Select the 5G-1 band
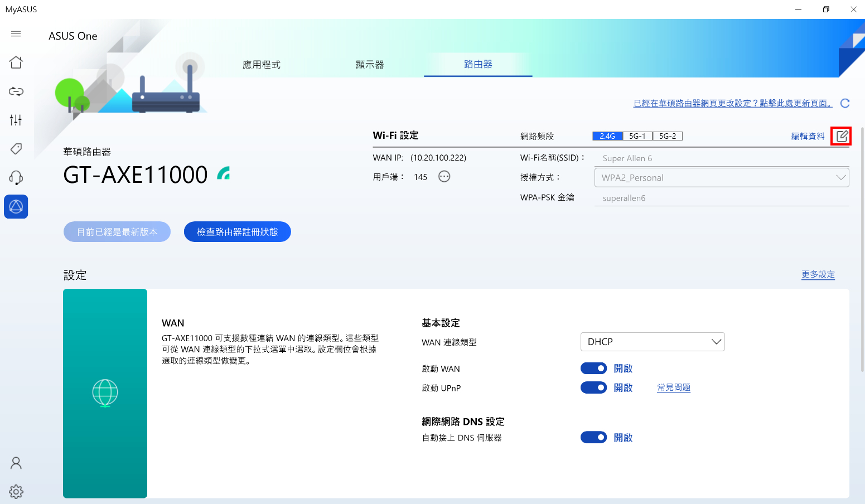Screen dimensions: 865x504 (x=637, y=136)
